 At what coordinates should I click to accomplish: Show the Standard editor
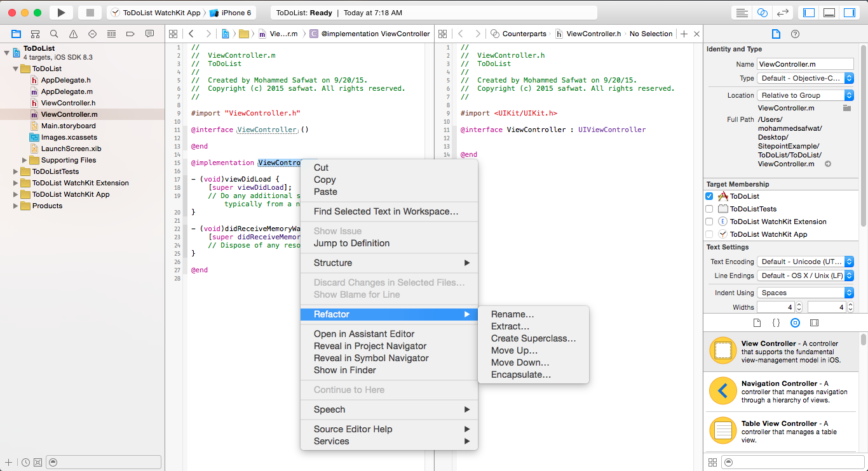pos(742,13)
